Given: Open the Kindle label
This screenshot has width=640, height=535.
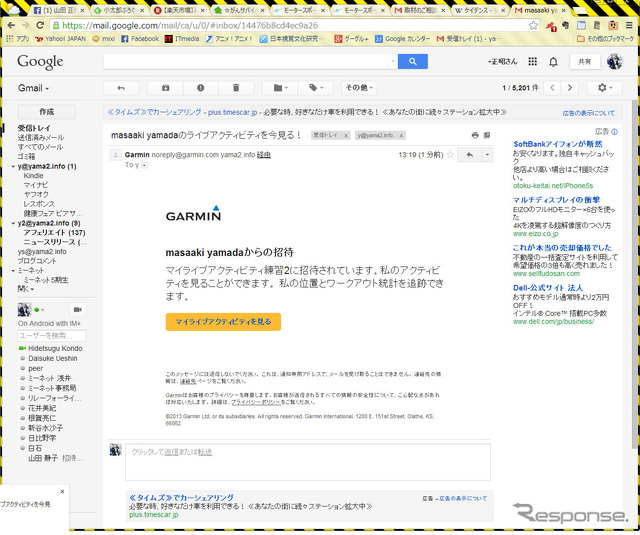Looking at the screenshot, I should pyautogui.click(x=33, y=176).
